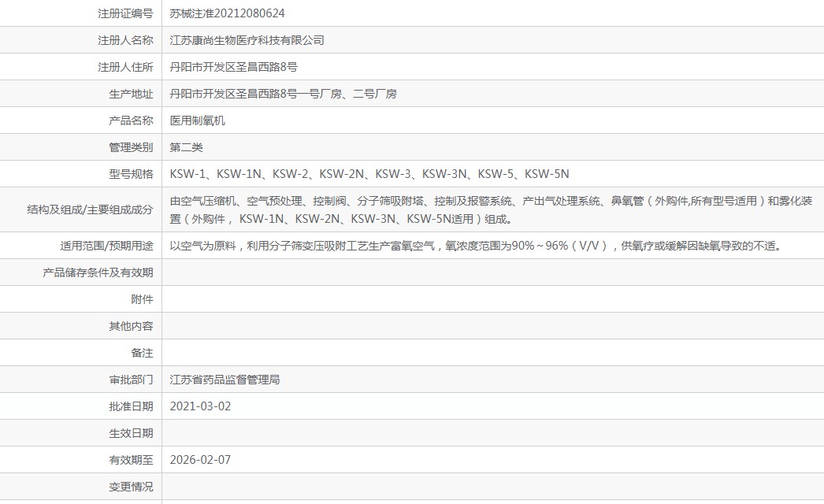Screen dimensions: 824x504
Task: Click structure description beginning 由空气压缩机
Action: 492,209
